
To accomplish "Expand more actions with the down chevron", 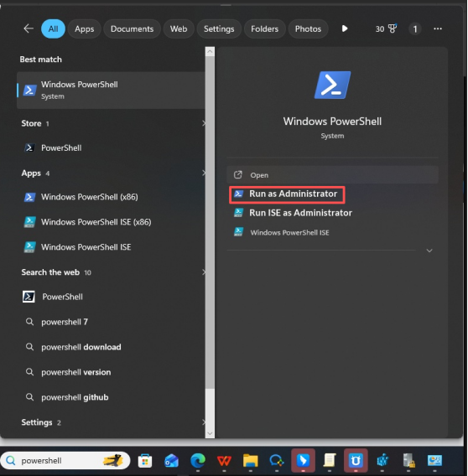I will pos(429,251).
